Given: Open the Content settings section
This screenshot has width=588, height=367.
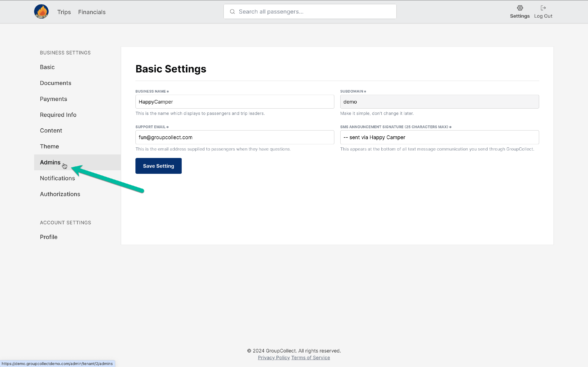Looking at the screenshot, I should coord(51,130).
